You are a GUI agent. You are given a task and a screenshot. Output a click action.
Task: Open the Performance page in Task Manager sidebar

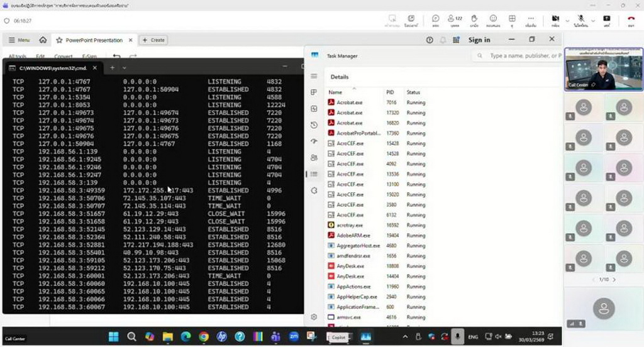[x=314, y=109]
